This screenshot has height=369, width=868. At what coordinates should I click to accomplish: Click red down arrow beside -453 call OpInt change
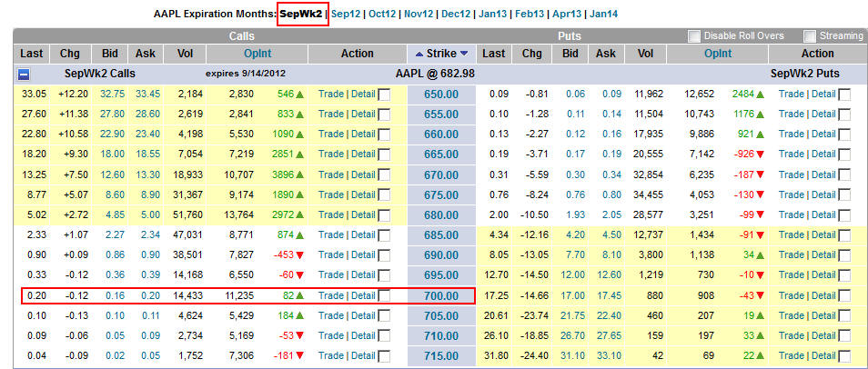click(300, 255)
